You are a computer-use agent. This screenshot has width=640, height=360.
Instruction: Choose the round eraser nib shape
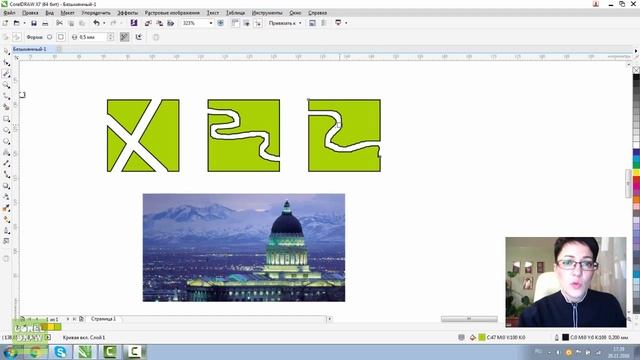[49, 37]
